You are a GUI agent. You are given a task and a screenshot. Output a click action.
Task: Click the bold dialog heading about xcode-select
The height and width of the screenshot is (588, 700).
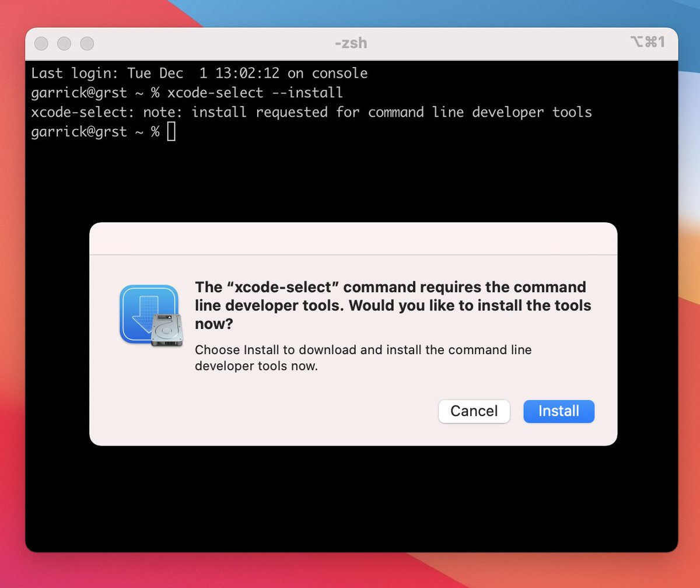[x=393, y=305]
